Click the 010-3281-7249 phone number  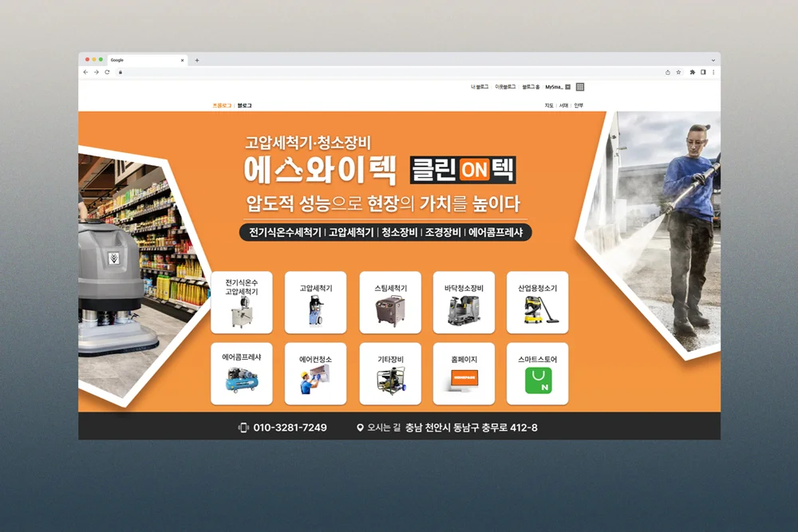pyautogui.click(x=290, y=428)
